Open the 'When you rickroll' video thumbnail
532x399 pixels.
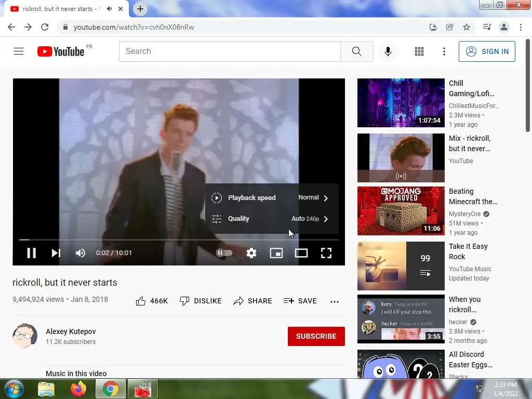(401, 319)
